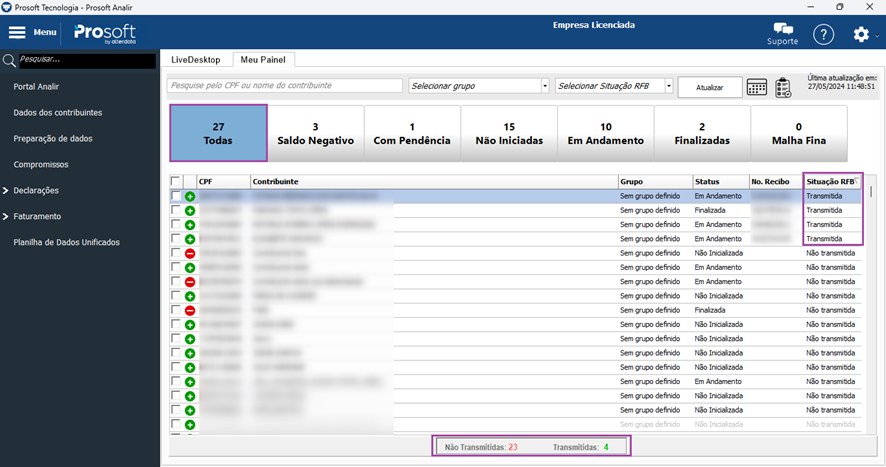
Task: Click Empresa Licenciada header text
Action: pyautogui.click(x=593, y=25)
